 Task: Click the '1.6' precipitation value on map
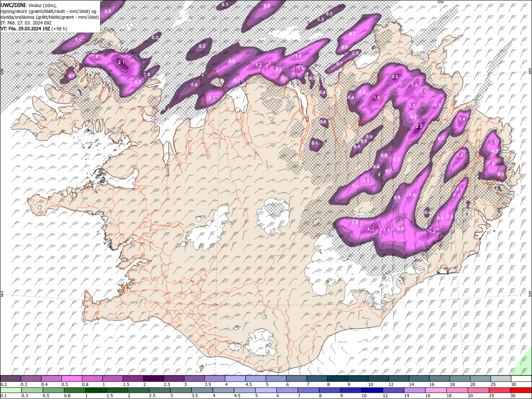[x=414, y=86]
